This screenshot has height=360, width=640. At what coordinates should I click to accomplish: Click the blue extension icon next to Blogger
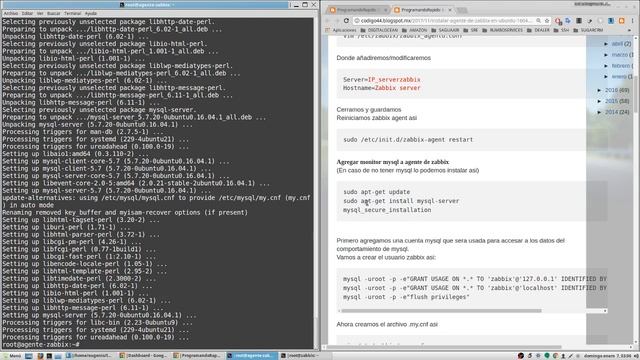(611, 20)
